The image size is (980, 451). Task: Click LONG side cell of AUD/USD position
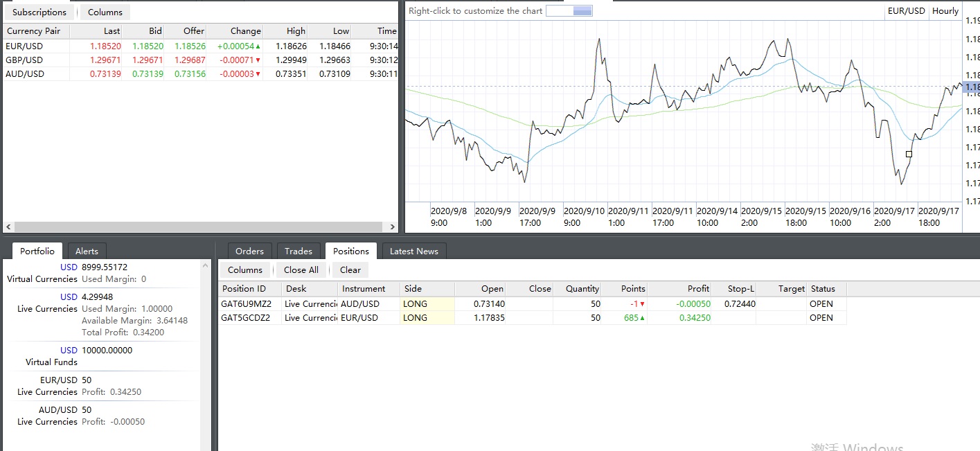pos(427,303)
